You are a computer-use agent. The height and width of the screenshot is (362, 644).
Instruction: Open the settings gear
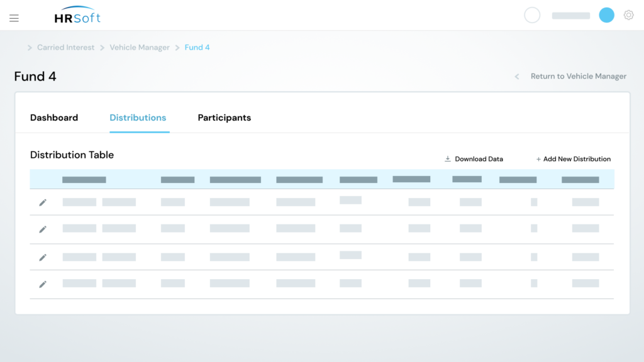(628, 15)
